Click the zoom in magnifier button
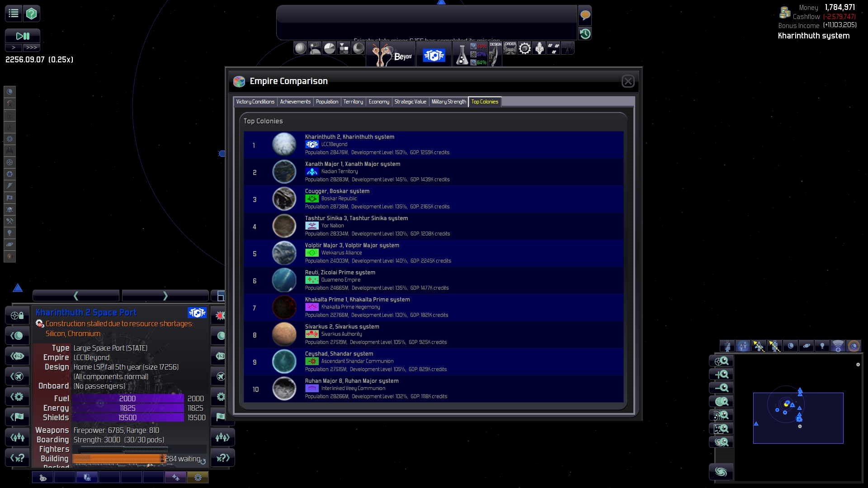This screenshot has width=868, height=488. point(722,374)
